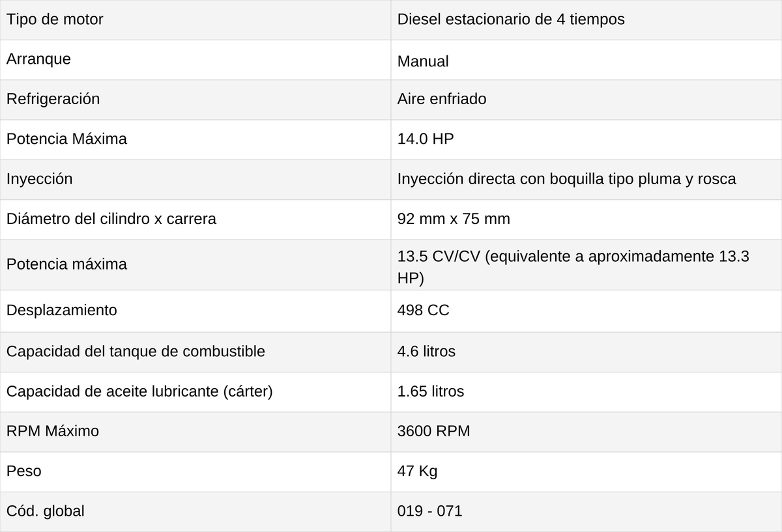Select the '3600 RPM' value

433,431
